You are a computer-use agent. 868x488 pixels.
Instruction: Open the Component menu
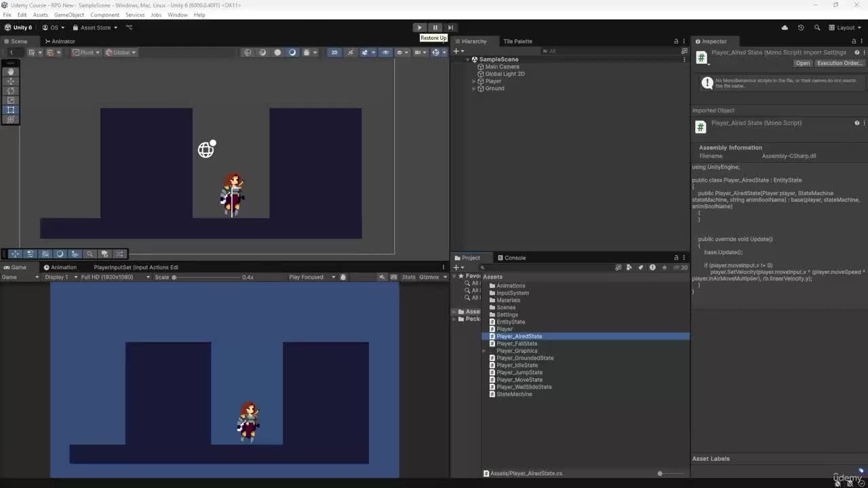[x=104, y=15]
